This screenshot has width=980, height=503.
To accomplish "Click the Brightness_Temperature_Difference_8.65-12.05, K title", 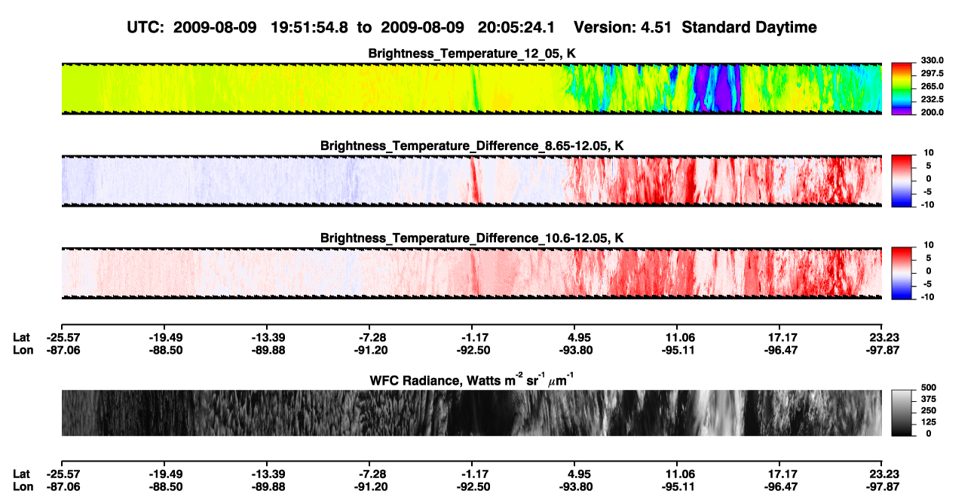I will click(x=472, y=146).
